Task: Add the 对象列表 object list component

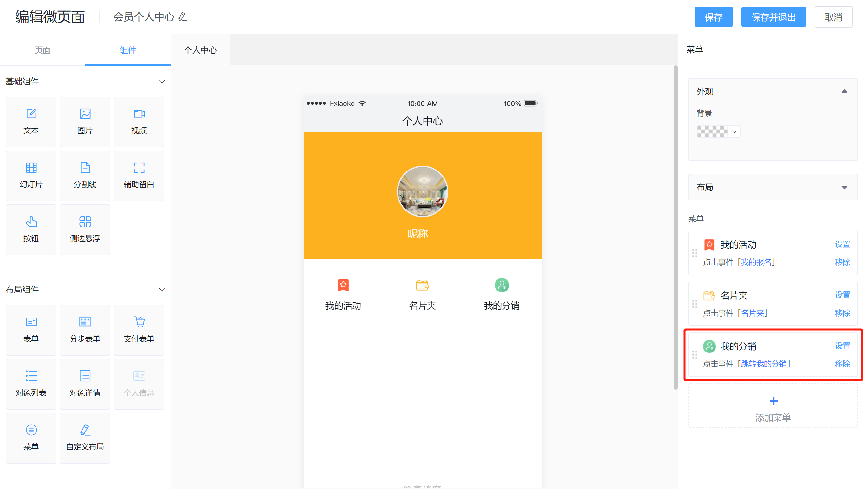Action: point(31,384)
